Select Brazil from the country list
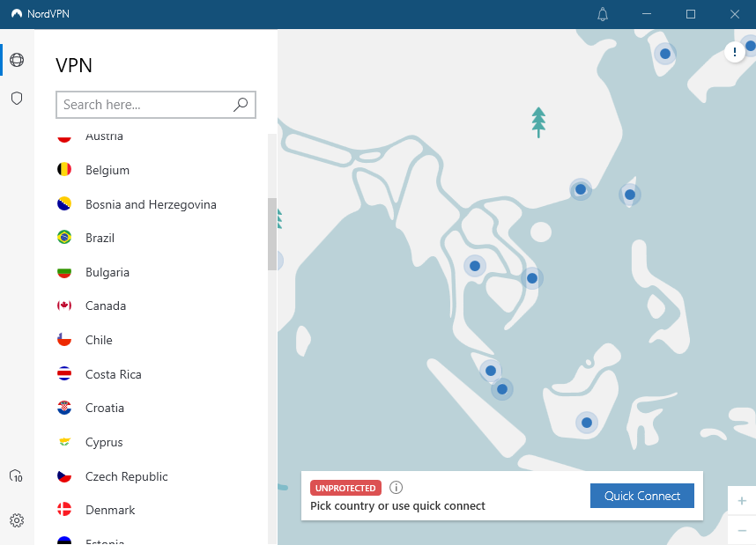This screenshot has width=756, height=545. pyautogui.click(x=100, y=238)
